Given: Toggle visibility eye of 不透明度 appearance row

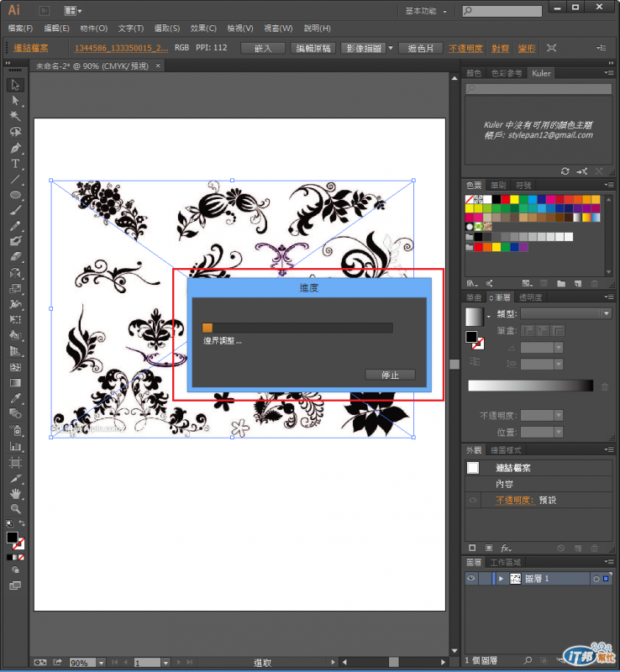Looking at the screenshot, I should click(x=473, y=500).
